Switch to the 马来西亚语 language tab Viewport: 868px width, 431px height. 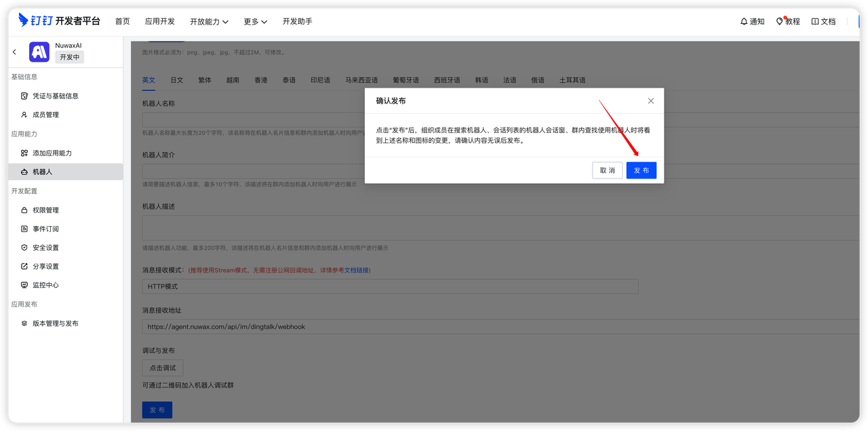click(361, 80)
